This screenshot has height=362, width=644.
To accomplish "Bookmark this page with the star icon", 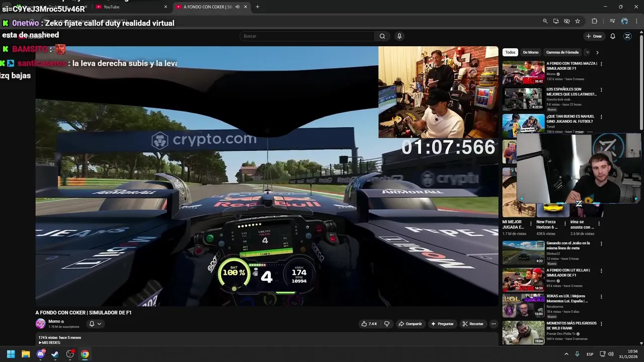I will (x=578, y=21).
